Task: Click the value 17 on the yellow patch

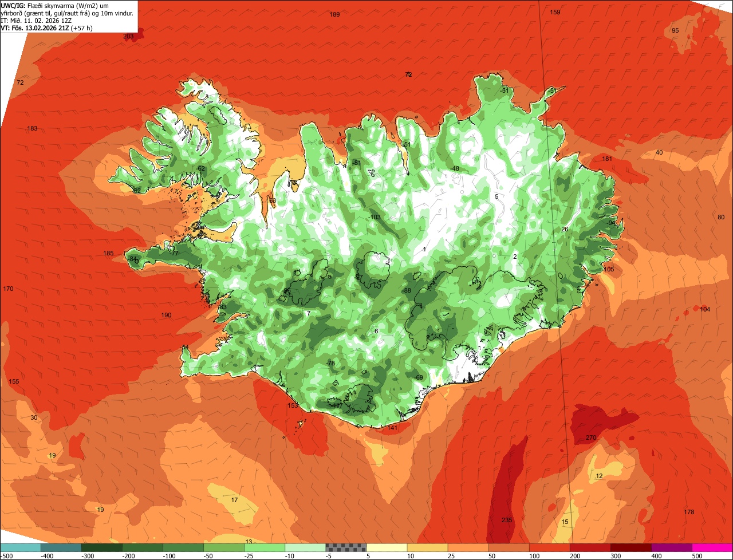Action: [x=234, y=500]
